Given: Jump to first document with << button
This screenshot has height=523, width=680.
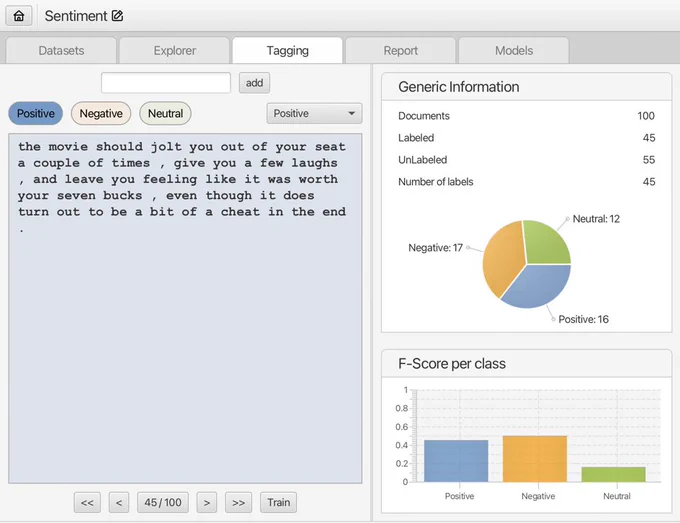Looking at the screenshot, I should coord(87,503).
